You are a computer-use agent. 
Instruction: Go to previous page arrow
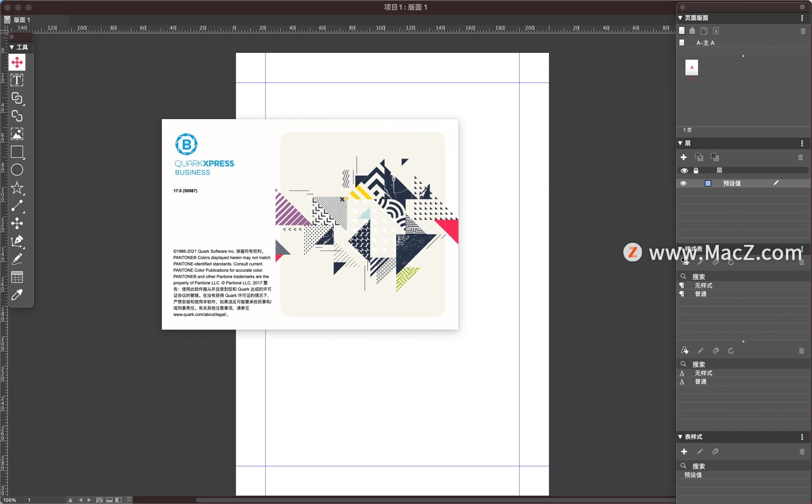pyautogui.click(x=80, y=500)
